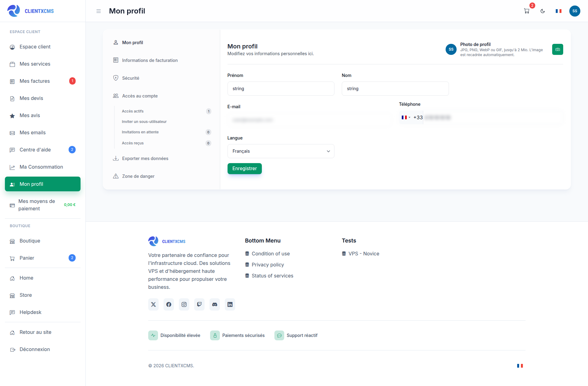Click the Facebook social icon
Image resolution: width=588 pixels, height=386 pixels.
click(x=169, y=304)
